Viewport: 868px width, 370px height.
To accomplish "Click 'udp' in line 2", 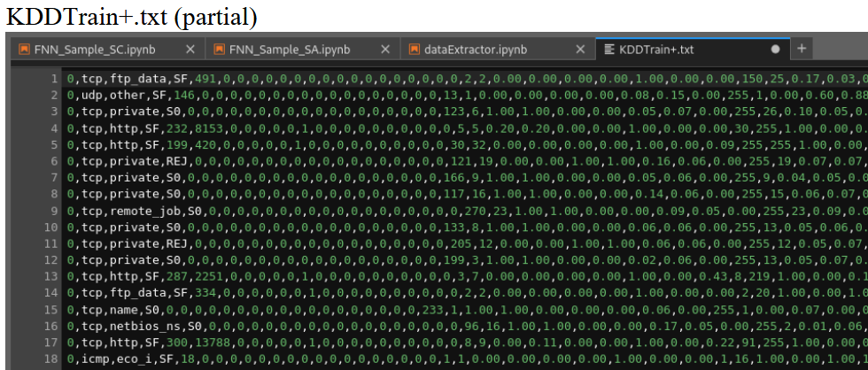I will [x=92, y=95].
